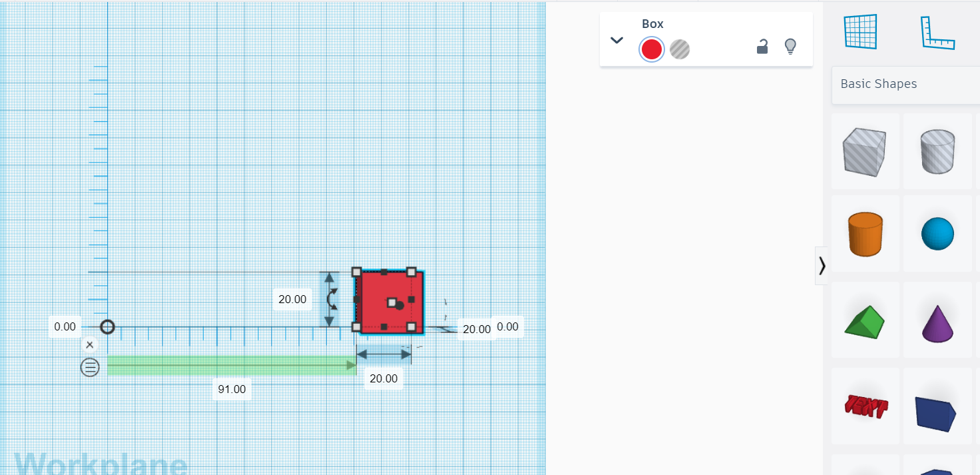Toggle the lock editing padlock icon
Viewport: 980px width, 475px height.
[762, 47]
